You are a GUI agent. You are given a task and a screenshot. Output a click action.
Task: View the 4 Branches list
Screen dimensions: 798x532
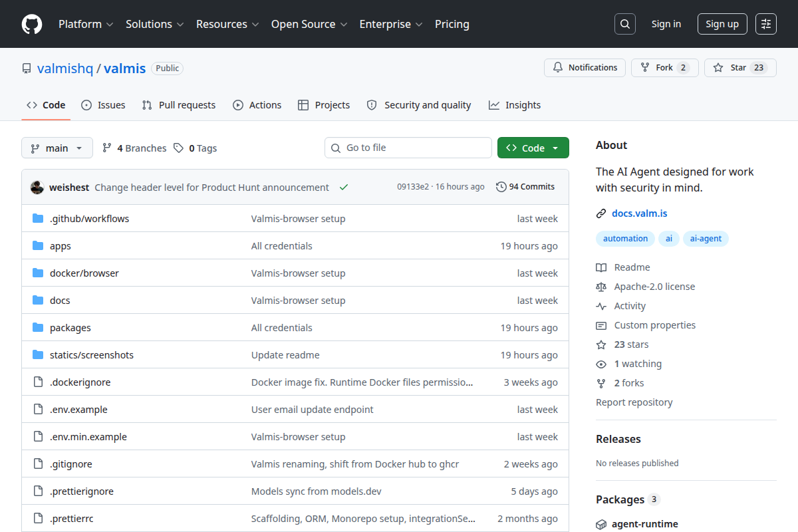[134, 148]
